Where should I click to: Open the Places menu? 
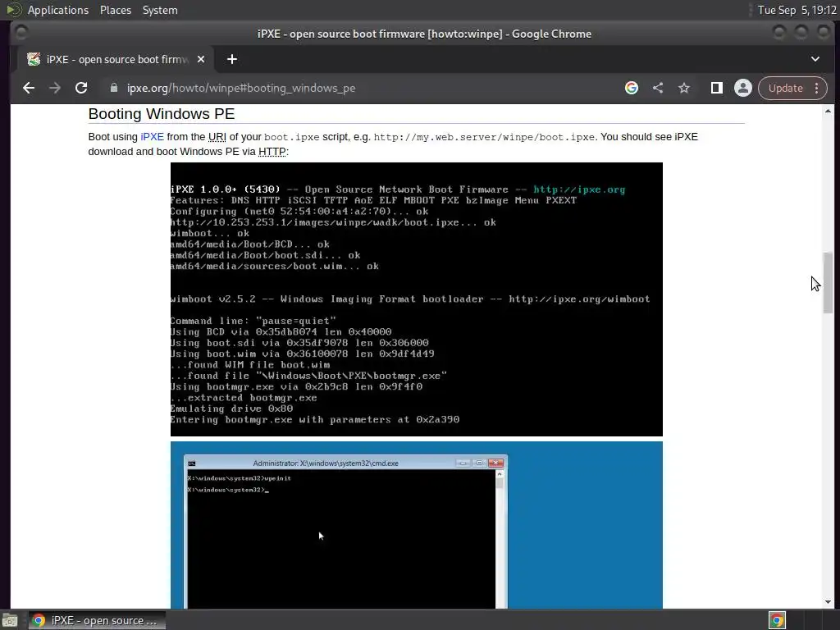(116, 10)
